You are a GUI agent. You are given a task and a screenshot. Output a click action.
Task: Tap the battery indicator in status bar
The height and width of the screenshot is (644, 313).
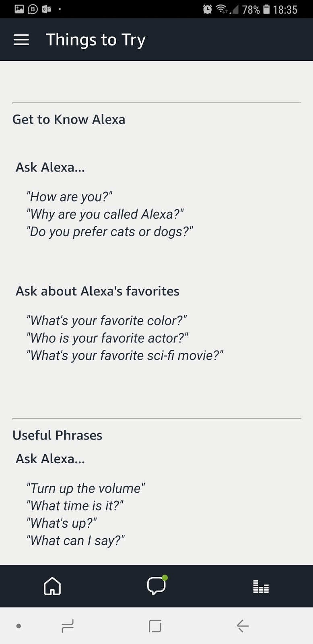pyautogui.click(x=266, y=9)
